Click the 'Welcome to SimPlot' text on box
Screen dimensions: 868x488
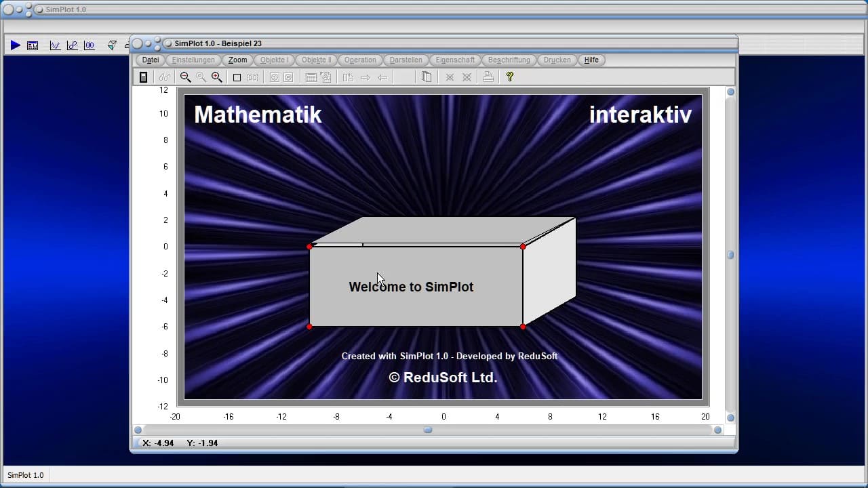(411, 287)
